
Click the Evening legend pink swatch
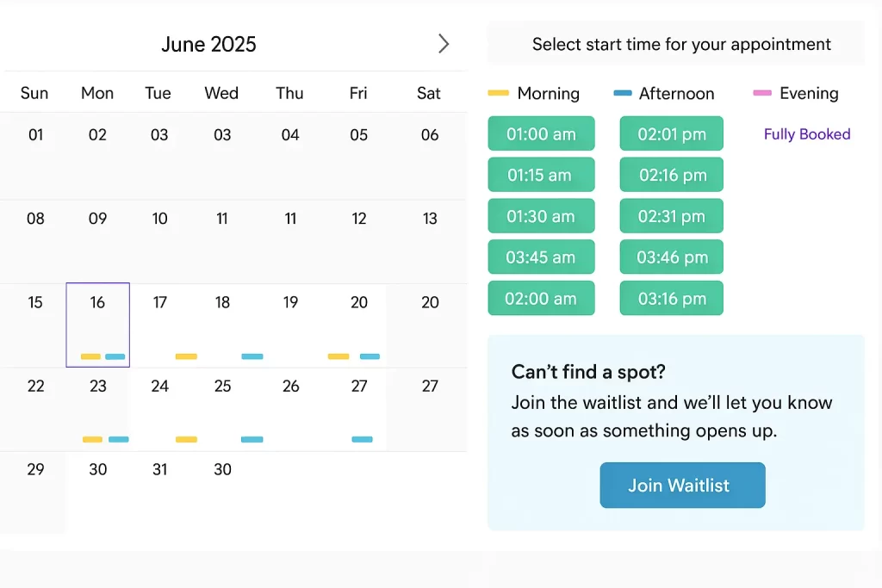762,93
